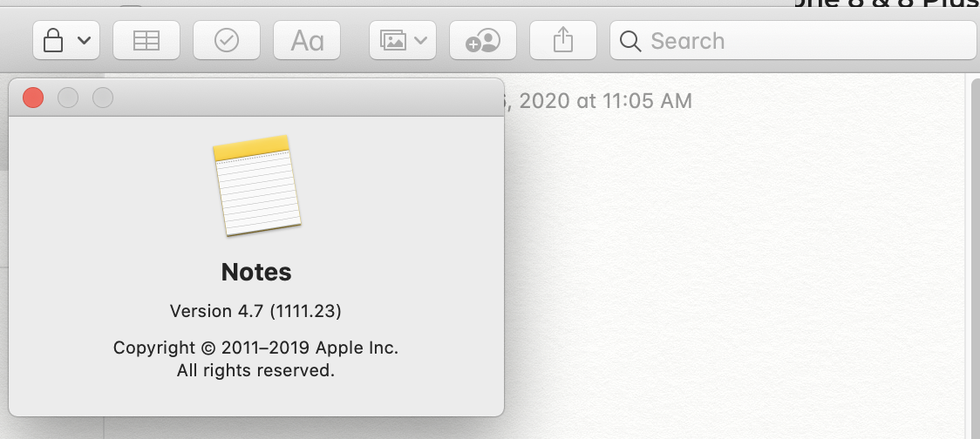Click inside the Search field

(802, 41)
